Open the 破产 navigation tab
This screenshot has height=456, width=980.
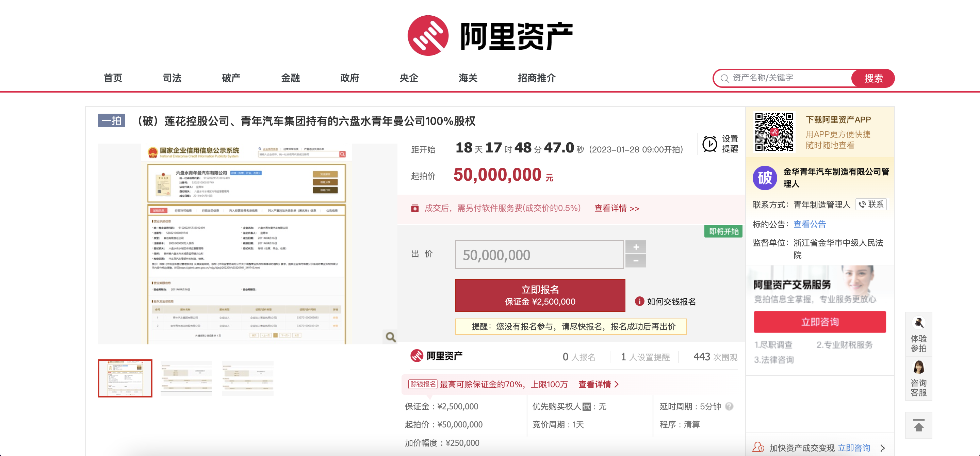tap(231, 78)
